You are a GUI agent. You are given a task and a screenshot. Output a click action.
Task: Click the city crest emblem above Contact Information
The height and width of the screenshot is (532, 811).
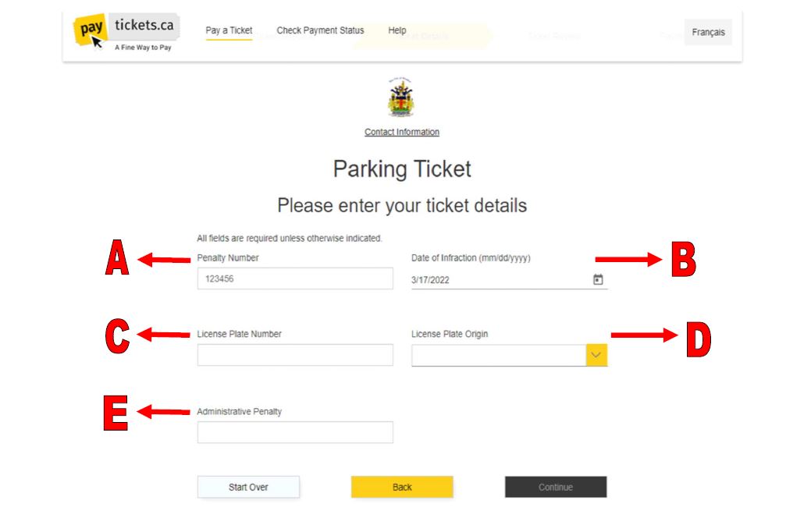click(401, 98)
